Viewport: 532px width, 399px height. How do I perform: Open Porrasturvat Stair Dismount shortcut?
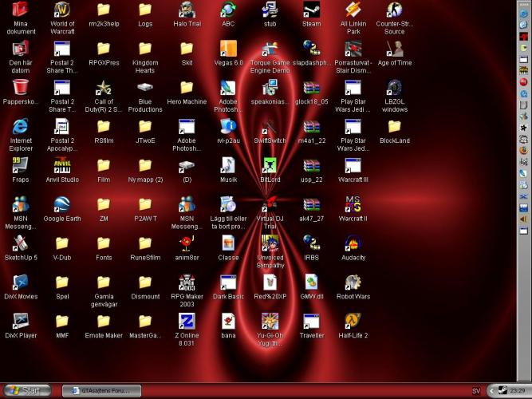pos(353,49)
